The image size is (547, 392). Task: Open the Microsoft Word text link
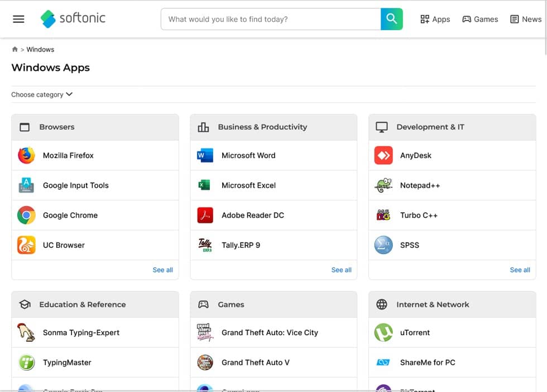coord(248,155)
